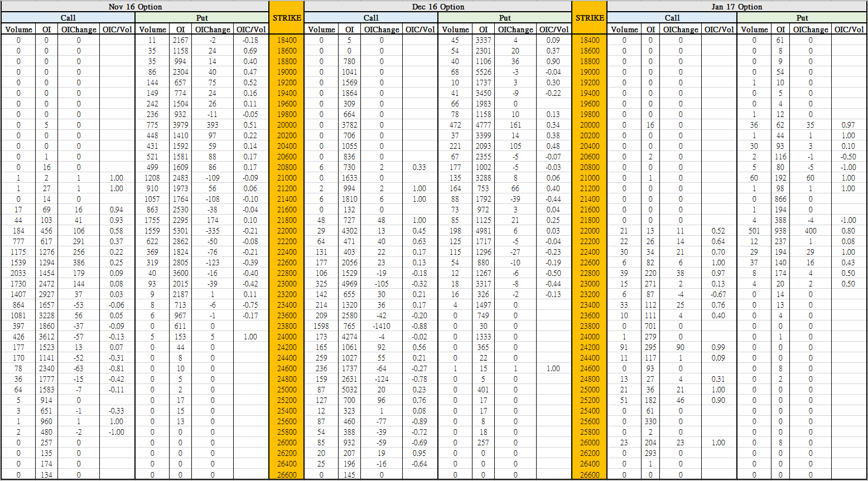Click the Dec 16 Call OIChange cell showing -1410
Viewport: 868px width, 481px height.
coord(382,326)
